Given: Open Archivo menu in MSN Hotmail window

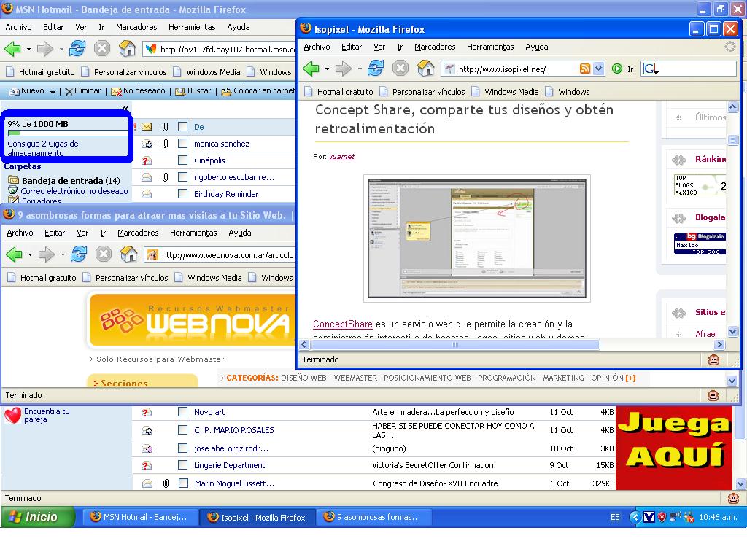Looking at the screenshot, I should tap(18, 27).
